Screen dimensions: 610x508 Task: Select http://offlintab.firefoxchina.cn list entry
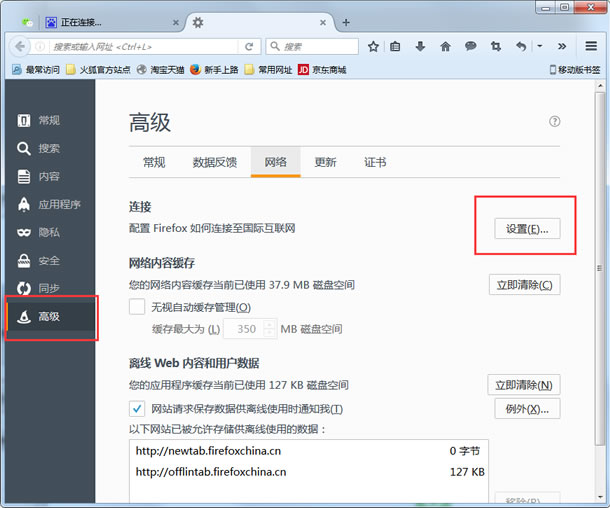[211, 472]
